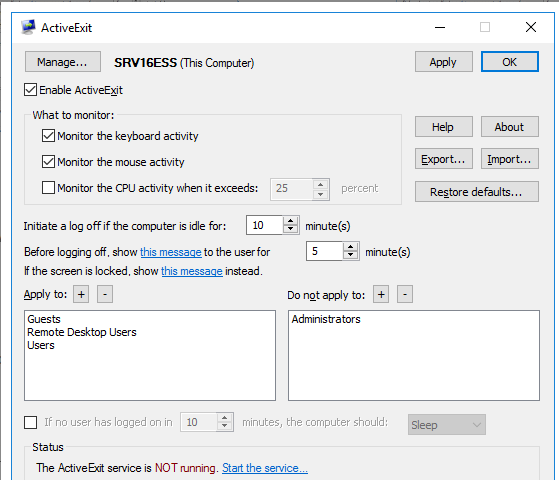
Task: Click the Export... settings button
Action: (x=443, y=159)
